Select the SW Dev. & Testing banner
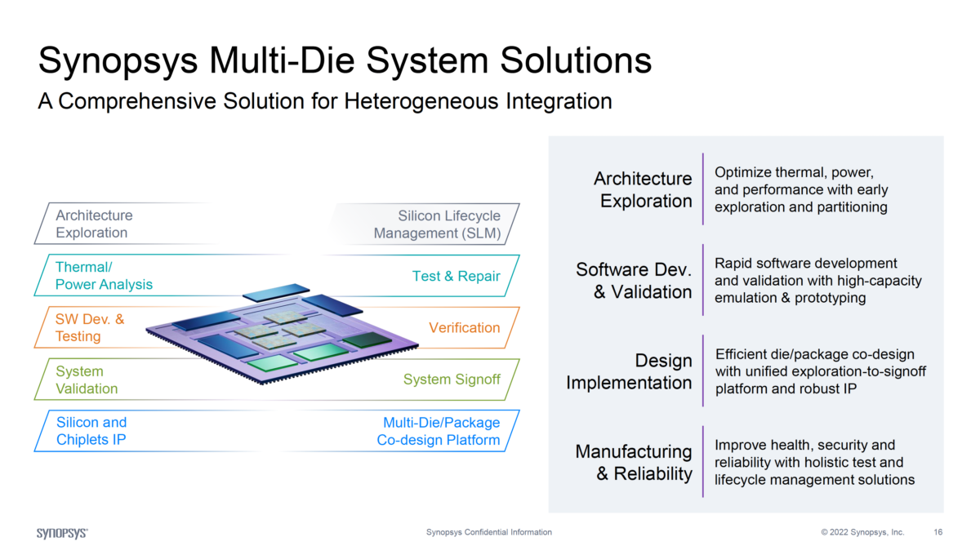The width and height of the screenshot is (980, 546). 90,327
